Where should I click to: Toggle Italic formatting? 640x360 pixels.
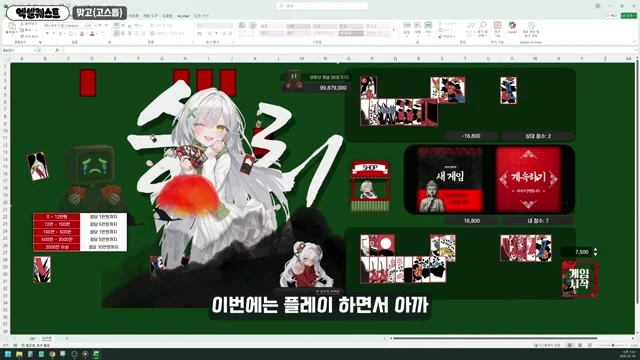[54, 34]
